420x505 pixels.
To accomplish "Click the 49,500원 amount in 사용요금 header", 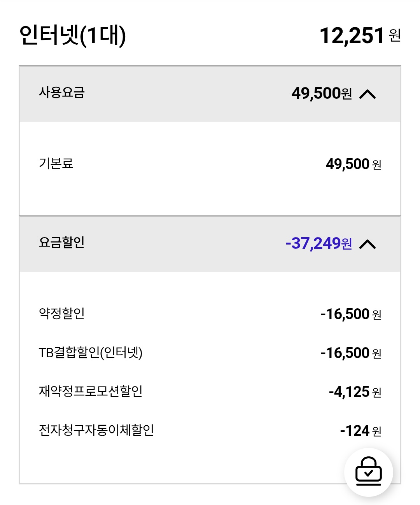I will click(321, 93).
